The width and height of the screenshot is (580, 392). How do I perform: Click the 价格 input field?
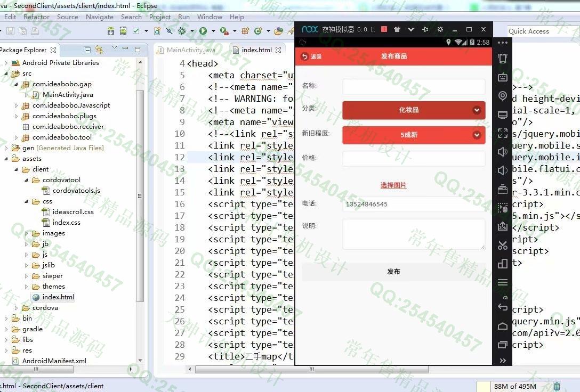click(414, 159)
